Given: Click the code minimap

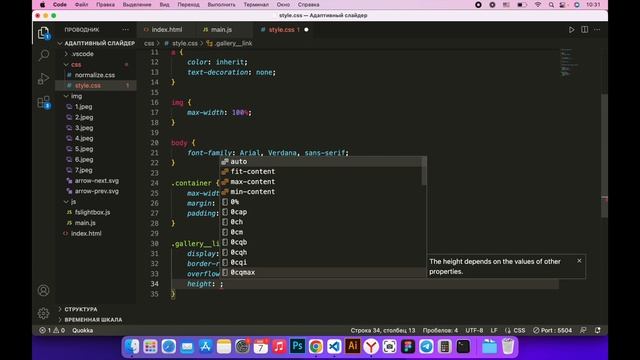Looking at the screenshot, I should [x=570, y=62].
